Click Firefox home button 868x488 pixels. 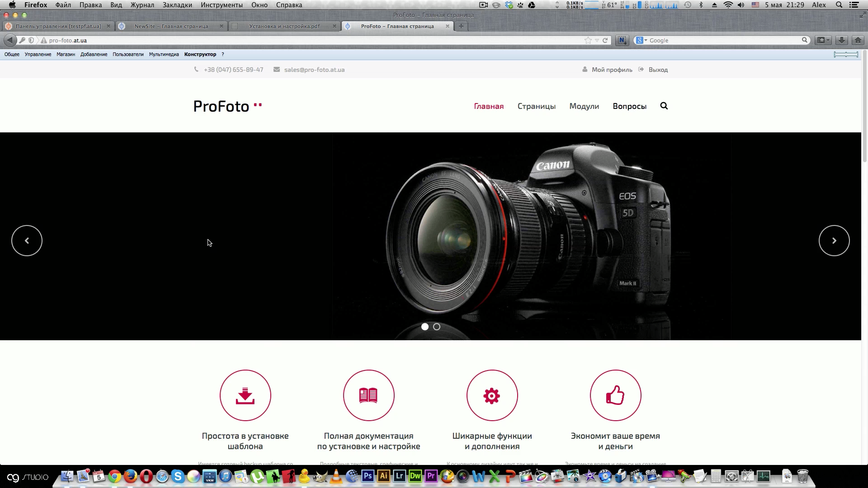point(858,40)
